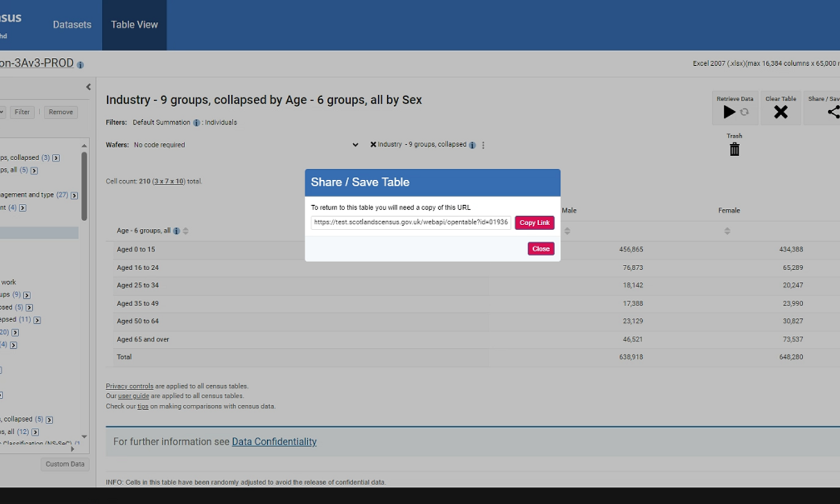Click the variable list vertical scrollbar
The image size is (840, 504).
[84, 186]
